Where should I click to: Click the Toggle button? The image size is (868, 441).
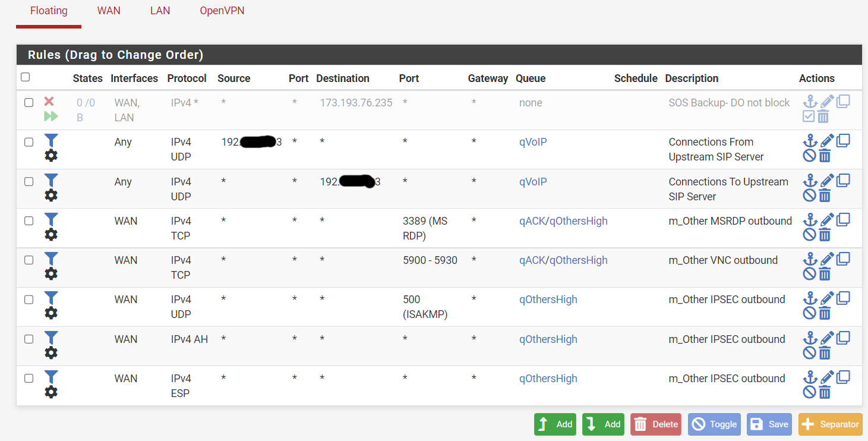tap(714, 424)
